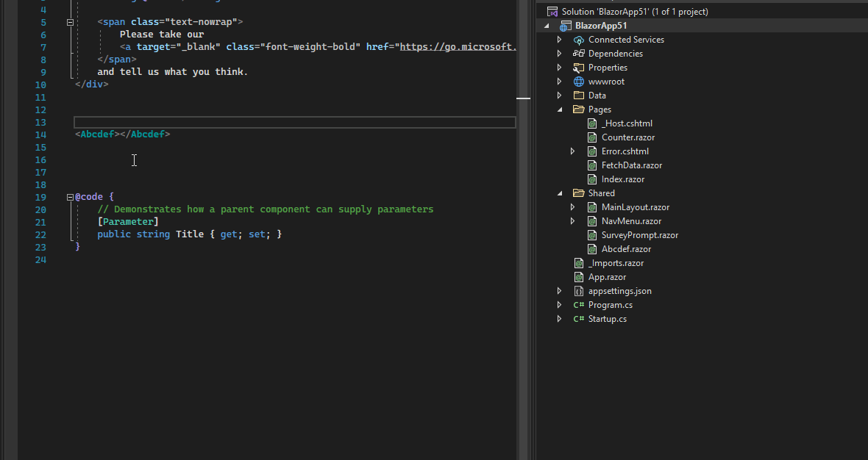Click the BlazorApp51 project icon
Screen dimensions: 868x460
[565, 26]
